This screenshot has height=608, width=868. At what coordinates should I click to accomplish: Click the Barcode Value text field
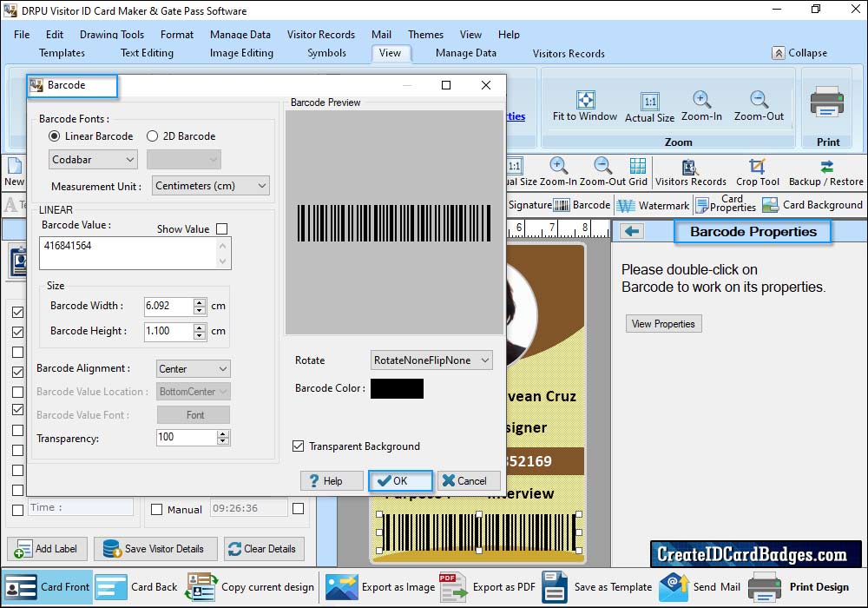point(135,253)
